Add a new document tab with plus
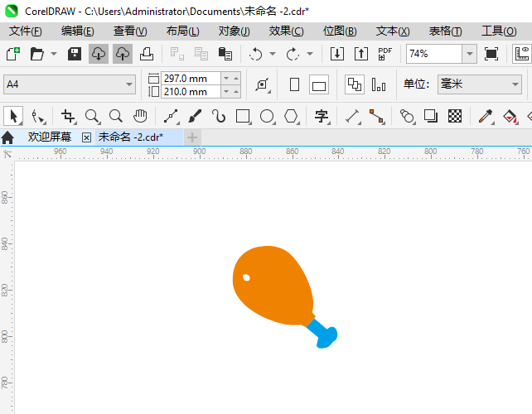 point(192,137)
